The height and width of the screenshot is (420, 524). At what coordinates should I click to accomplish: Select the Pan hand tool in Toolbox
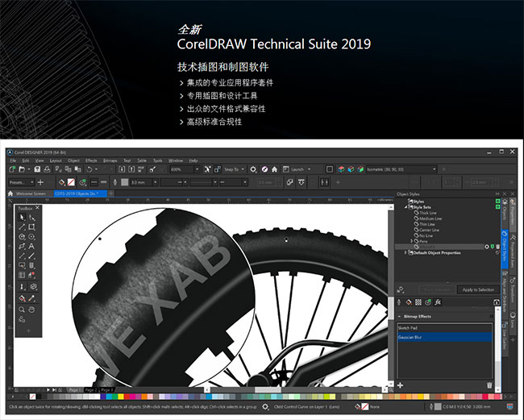tap(31, 310)
